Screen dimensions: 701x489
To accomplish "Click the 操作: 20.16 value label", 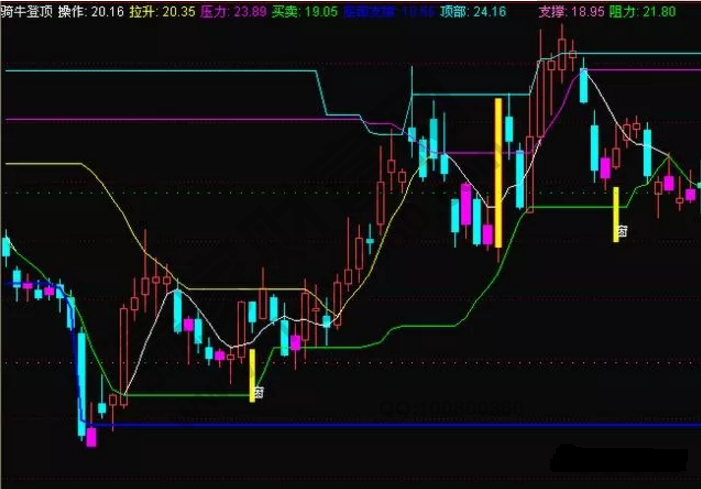I will click(91, 11).
